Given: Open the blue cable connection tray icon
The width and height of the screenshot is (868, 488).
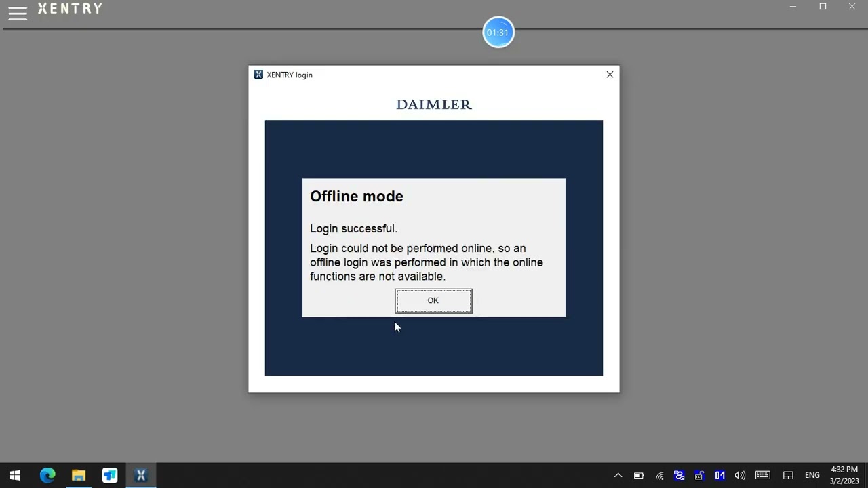Looking at the screenshot, I should [679, 476].
